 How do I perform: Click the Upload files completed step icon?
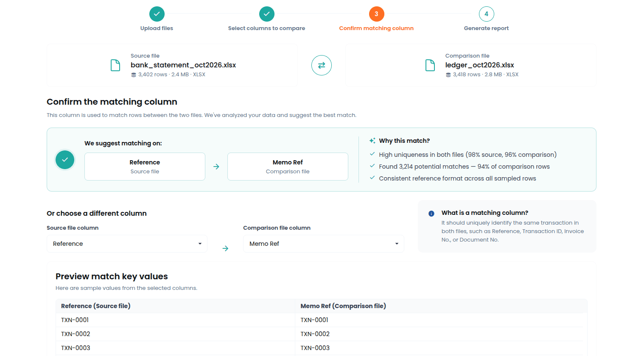tap(157, 14)
